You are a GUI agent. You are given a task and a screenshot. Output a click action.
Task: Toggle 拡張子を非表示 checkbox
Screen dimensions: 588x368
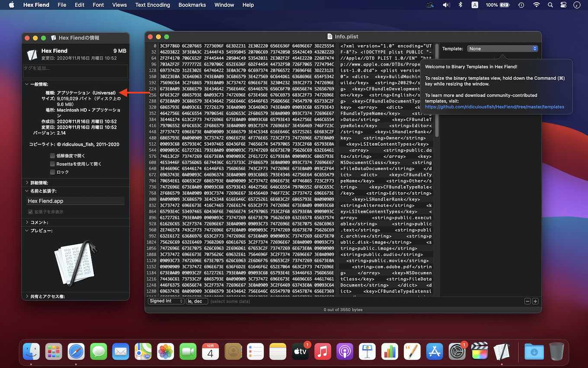pyautogui.click(x=30, y=212)
